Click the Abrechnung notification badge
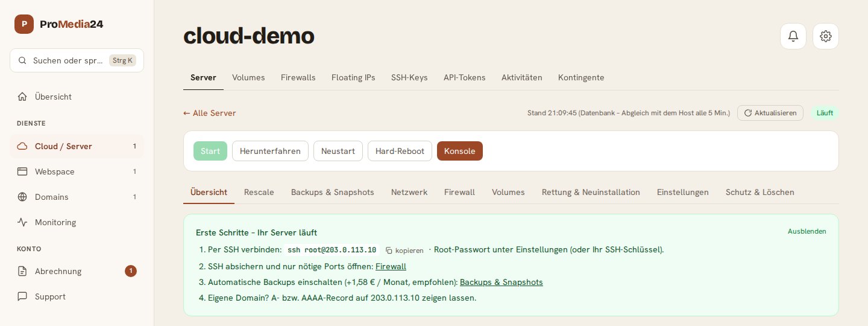The height and width of the screenshot is (326, 868). (131, 271)
